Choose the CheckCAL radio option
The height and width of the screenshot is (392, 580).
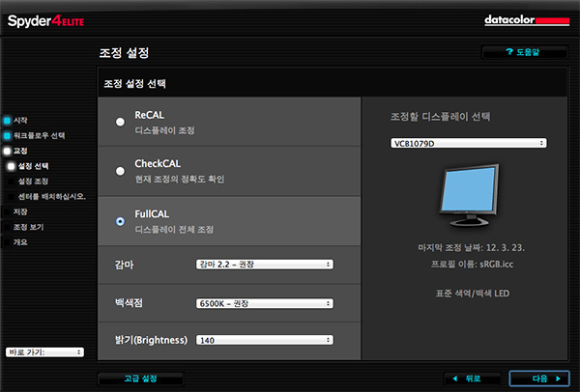[120, 171]
